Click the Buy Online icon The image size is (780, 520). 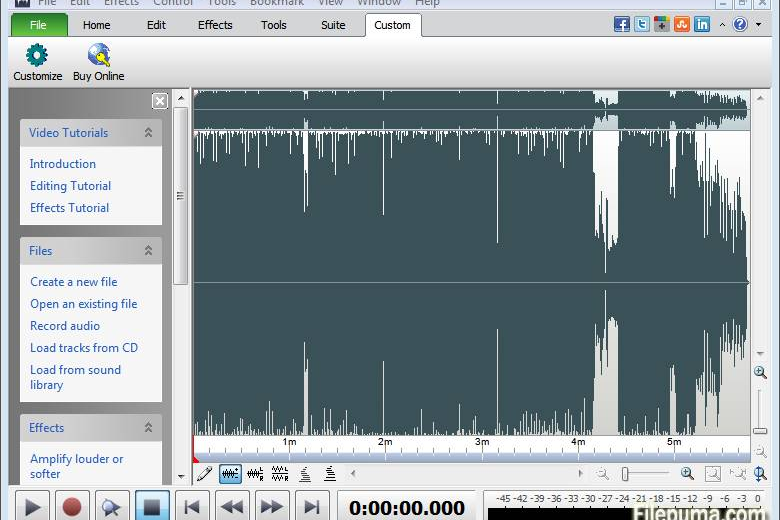point(98,55)
